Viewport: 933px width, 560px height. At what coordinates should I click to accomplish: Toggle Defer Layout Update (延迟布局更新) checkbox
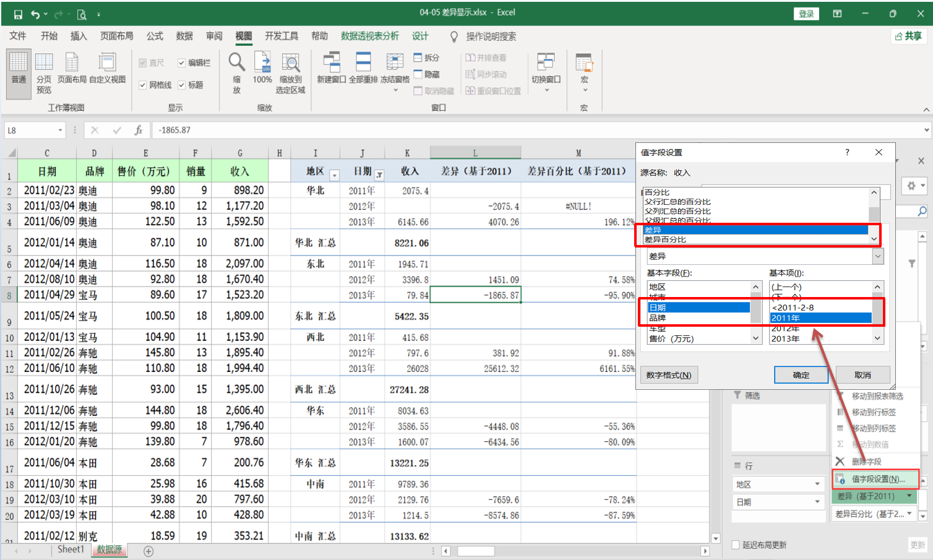coord(736,545)
